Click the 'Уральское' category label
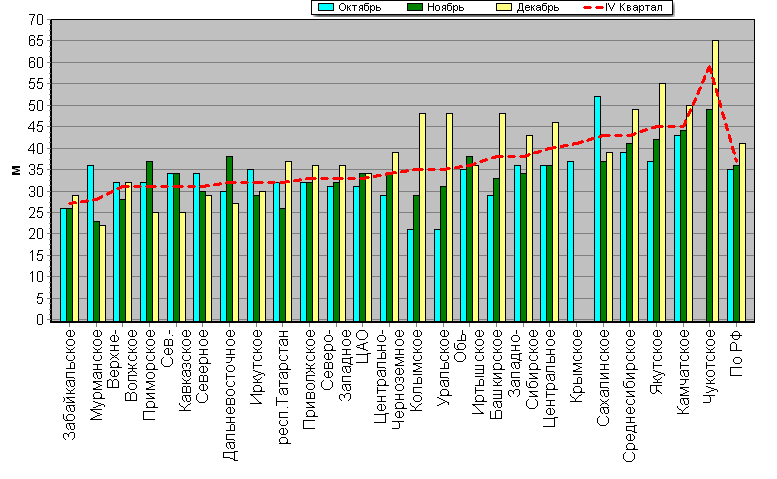The width and height of the screenshot is (777, 479). tap(444, 367)
